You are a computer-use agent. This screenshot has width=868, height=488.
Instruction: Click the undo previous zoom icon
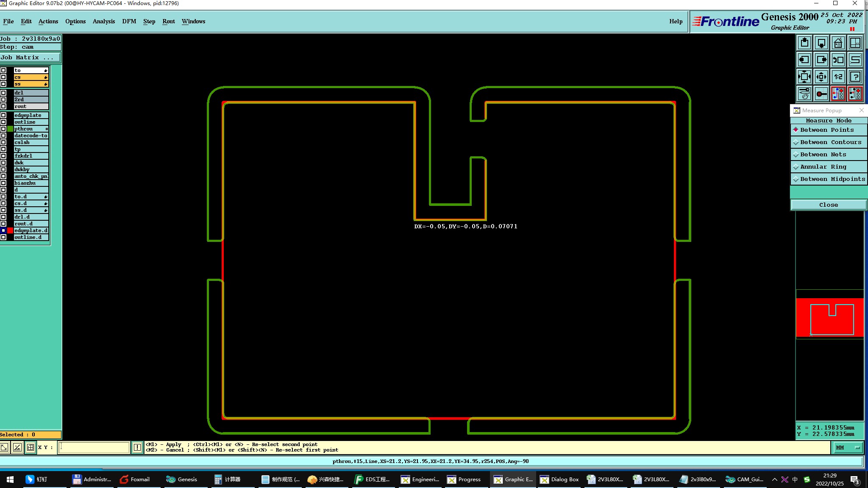[838, 60]
